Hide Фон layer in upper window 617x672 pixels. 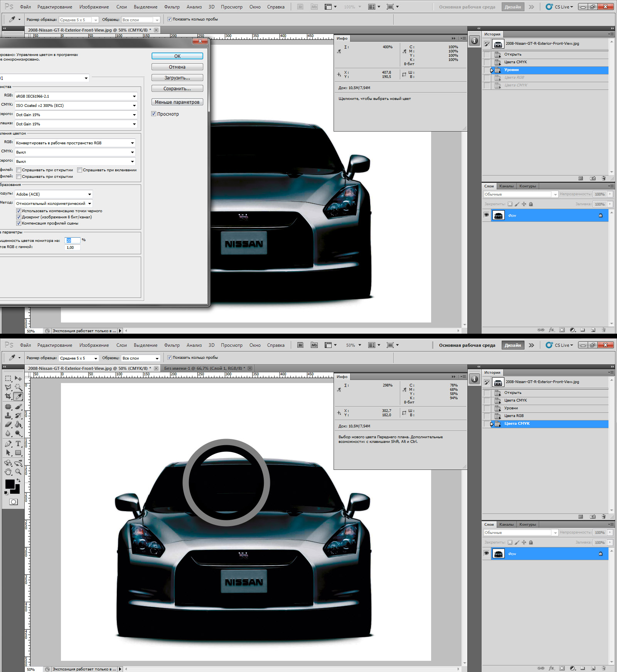(x=487, y=215)
